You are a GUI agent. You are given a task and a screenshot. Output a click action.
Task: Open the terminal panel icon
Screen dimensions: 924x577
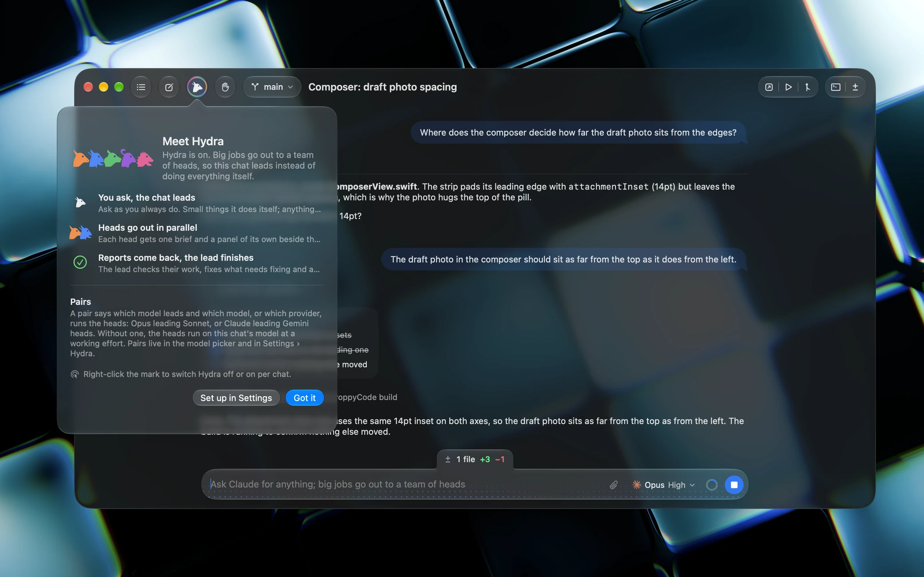pyautogui.click(x=836, y=87)
